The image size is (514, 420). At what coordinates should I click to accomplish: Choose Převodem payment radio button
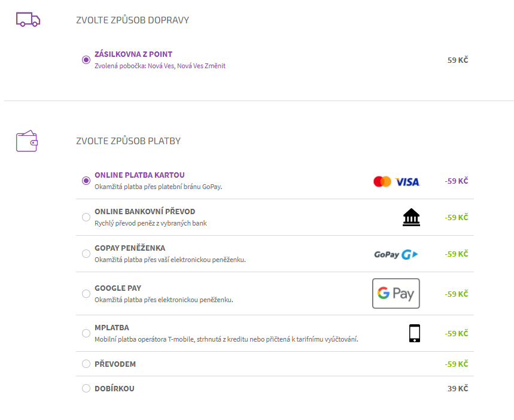tap(86, 364)
